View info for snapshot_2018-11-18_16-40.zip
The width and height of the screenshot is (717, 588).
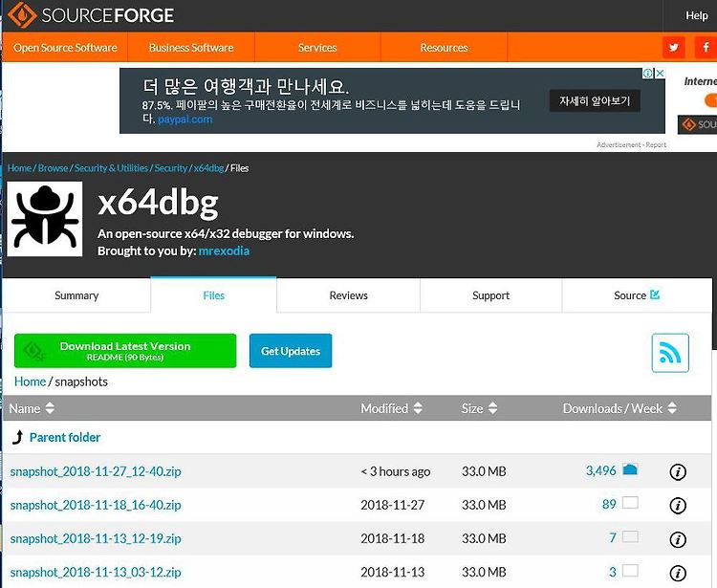click(x=678, y=505)
